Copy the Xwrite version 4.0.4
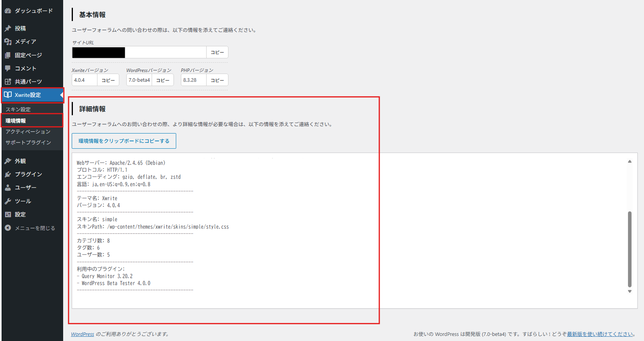 (x=108, y=80)
